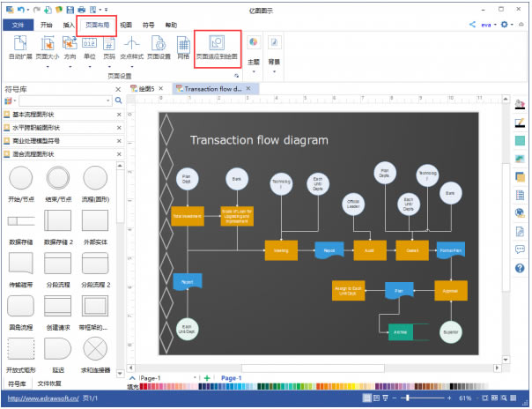This screenshot has width=532, height=409.
Task: Switch to the 绘图5 document tab
Action: click(x=146, y=88)
